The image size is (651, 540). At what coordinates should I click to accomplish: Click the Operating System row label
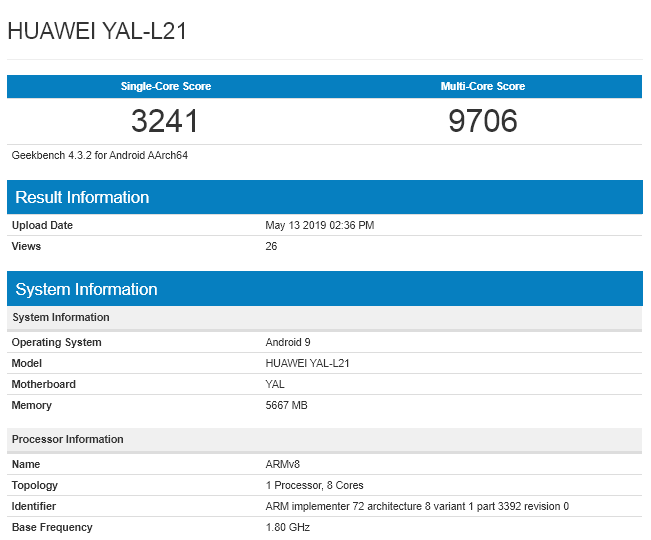click(x=56, y=343)
